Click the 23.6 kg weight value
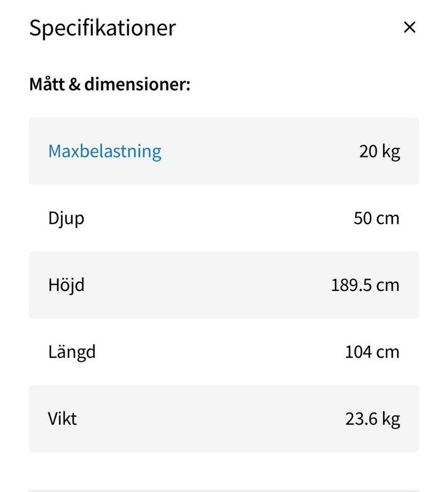This screenshot has height=492, width=448. point(372,419)
